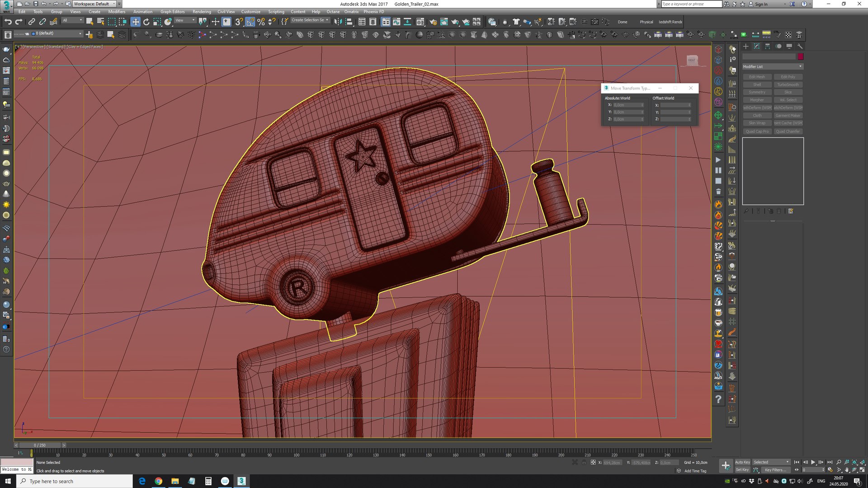Click the Redo arrow in main toolbar

point(19,21)
